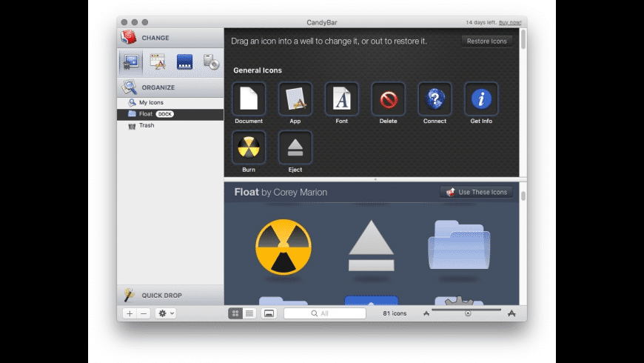Select the large Eject icon in Float set
This screenshot has width=644, height=363.
tap(372, 246)
